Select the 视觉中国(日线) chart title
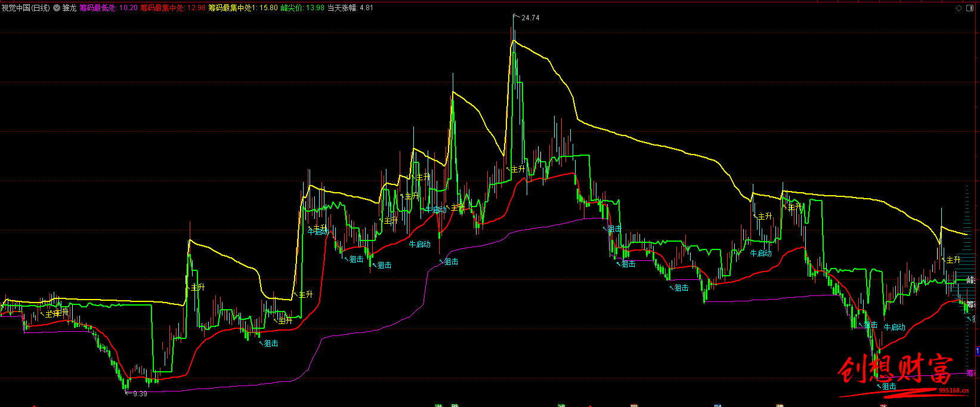 coord(26,8)
